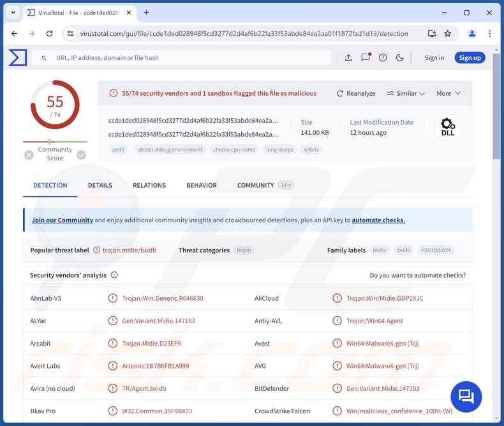Screen dimensions: 504x426
Task: Click the community score slider bar
Action: tap(55, 142)
